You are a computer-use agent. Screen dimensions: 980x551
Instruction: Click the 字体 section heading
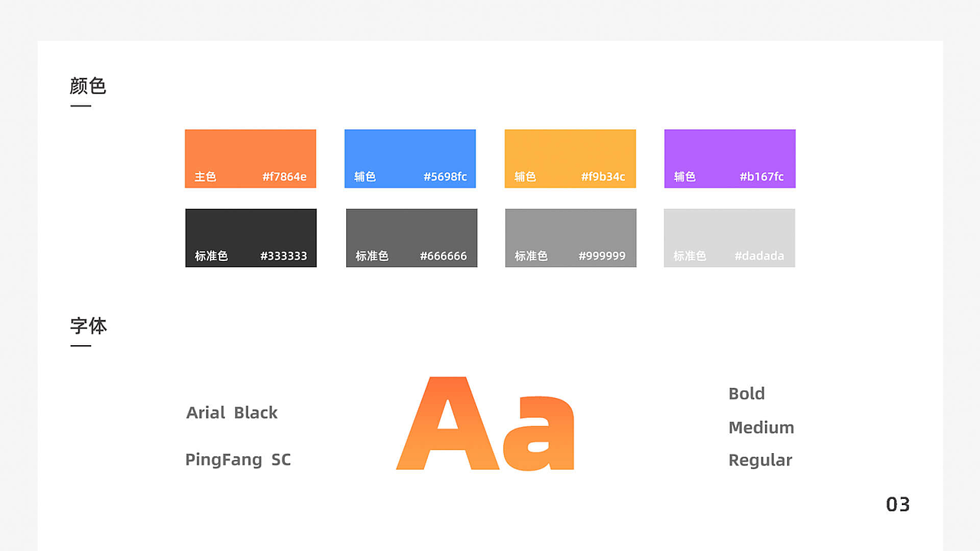88,326
